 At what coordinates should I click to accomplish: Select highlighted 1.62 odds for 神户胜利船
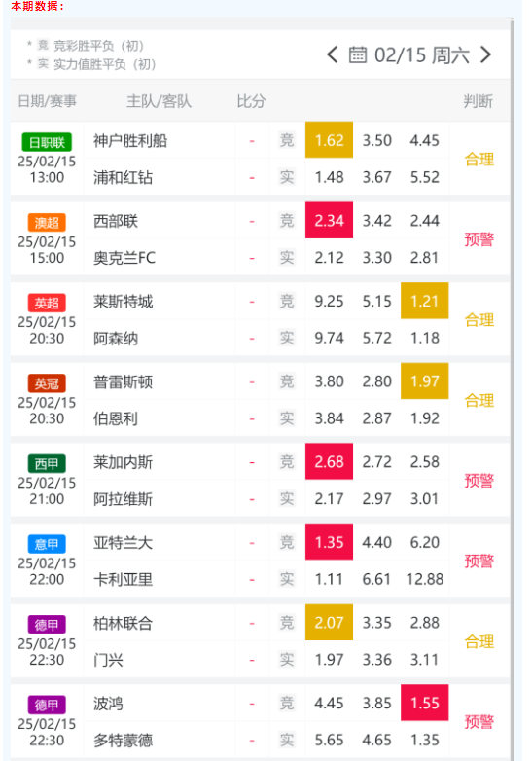pos(329,140)
